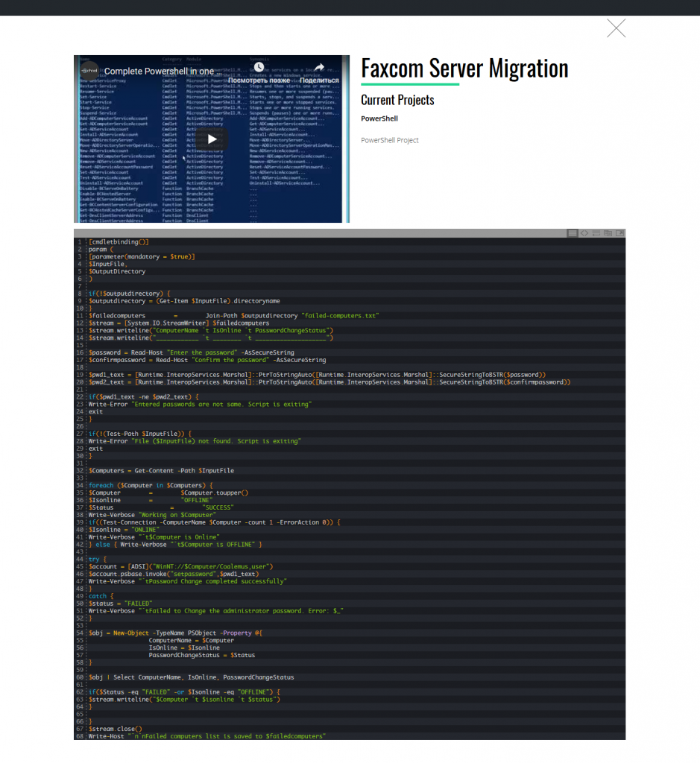
Task: Open the video channel avatar logo
Action: coord(89,71)
